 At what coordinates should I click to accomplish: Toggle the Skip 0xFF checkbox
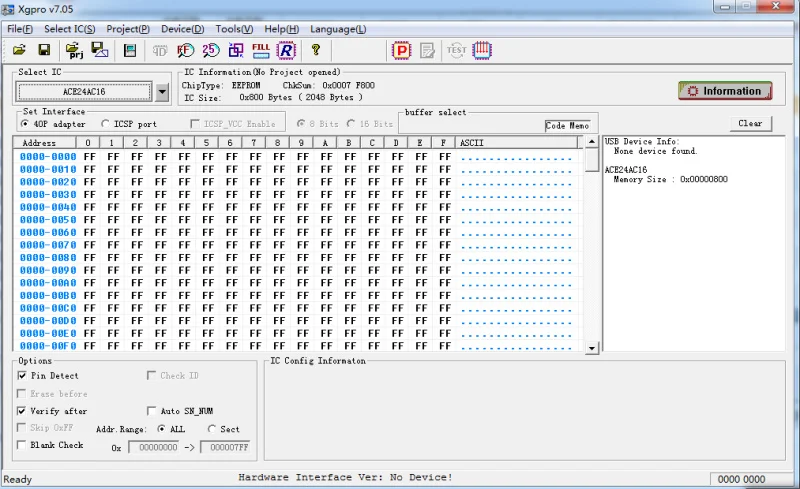[21, 428]
